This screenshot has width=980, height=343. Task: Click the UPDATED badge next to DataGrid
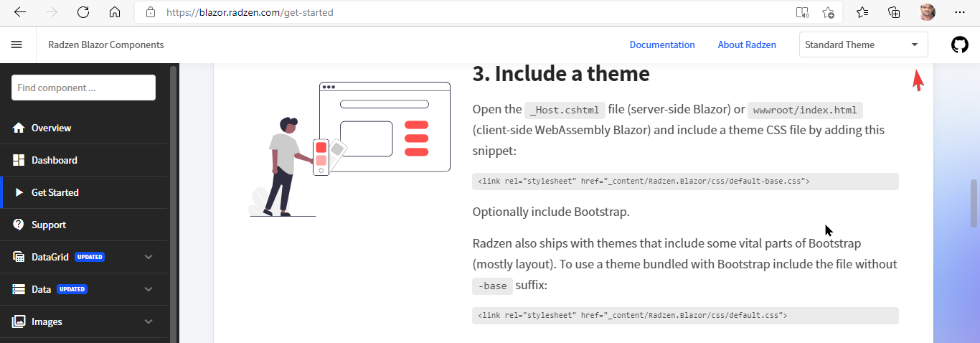coord(90,257)
